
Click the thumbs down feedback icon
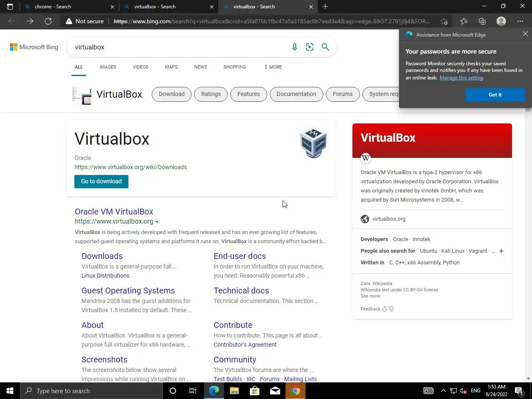pos(391,309)
